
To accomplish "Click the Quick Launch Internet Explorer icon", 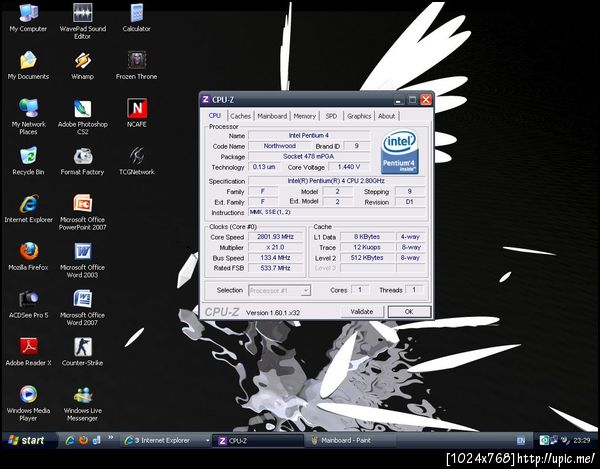I will [70, 441].
